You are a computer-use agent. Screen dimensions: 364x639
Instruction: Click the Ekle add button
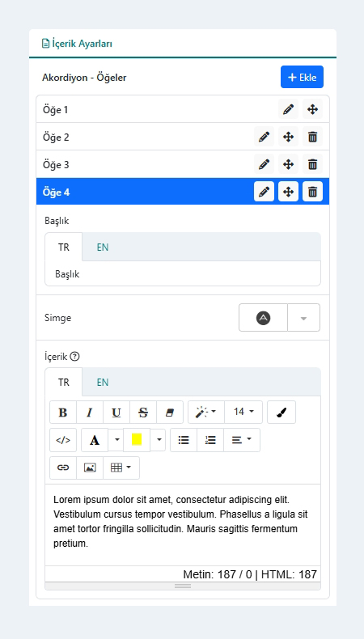[302, 77]
